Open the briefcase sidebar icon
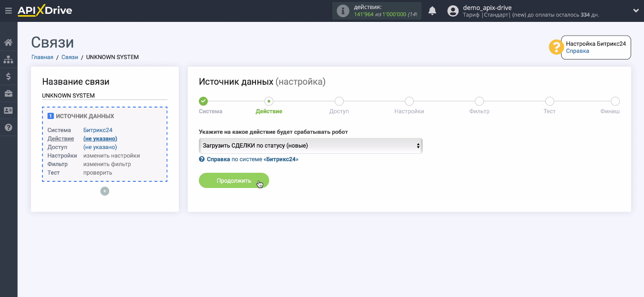The width and height of the screenshot is (644, 297). pyautogui.click(x=9, y=93)
